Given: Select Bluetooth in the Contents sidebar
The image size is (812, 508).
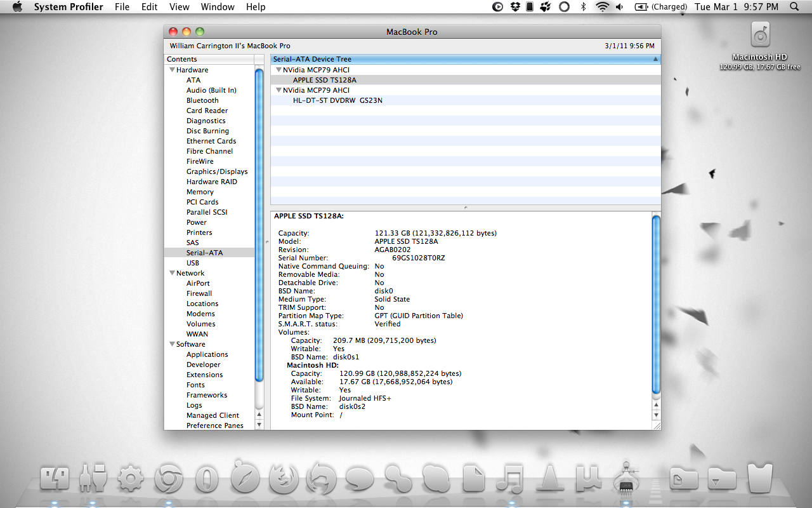Looking at the screenshot, I should point(202,100).
